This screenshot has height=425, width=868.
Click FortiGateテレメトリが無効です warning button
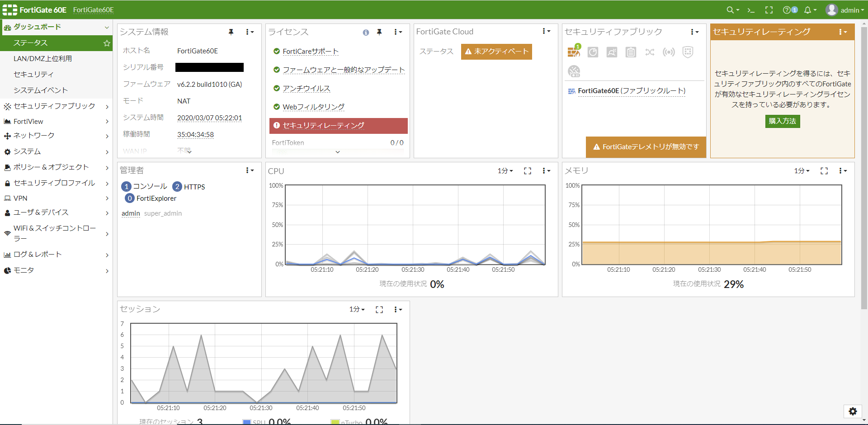coord(646,147)
